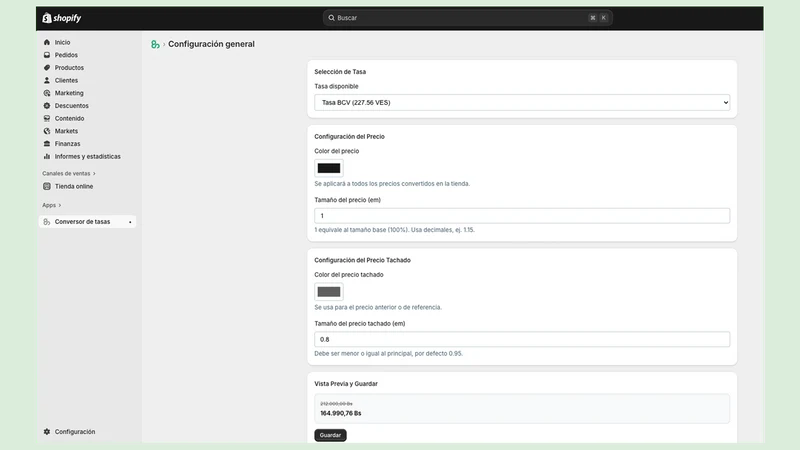
Task: Click the Command-K shortcut badge
Action: tap(598, 18)
